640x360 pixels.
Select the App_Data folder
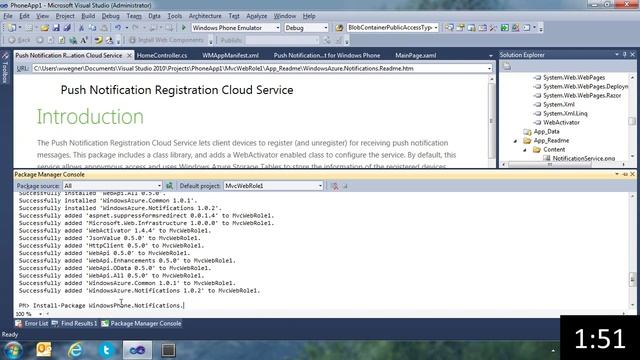[546, 131]
